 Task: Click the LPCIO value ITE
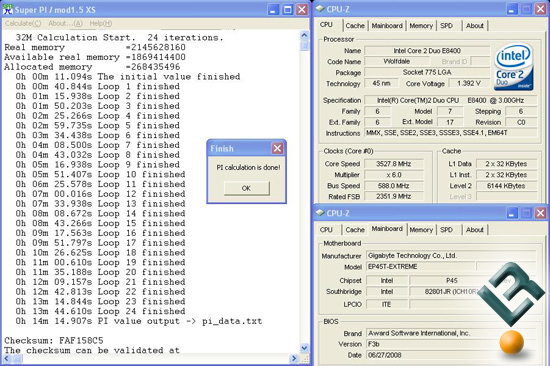click(x=387, y=305)
